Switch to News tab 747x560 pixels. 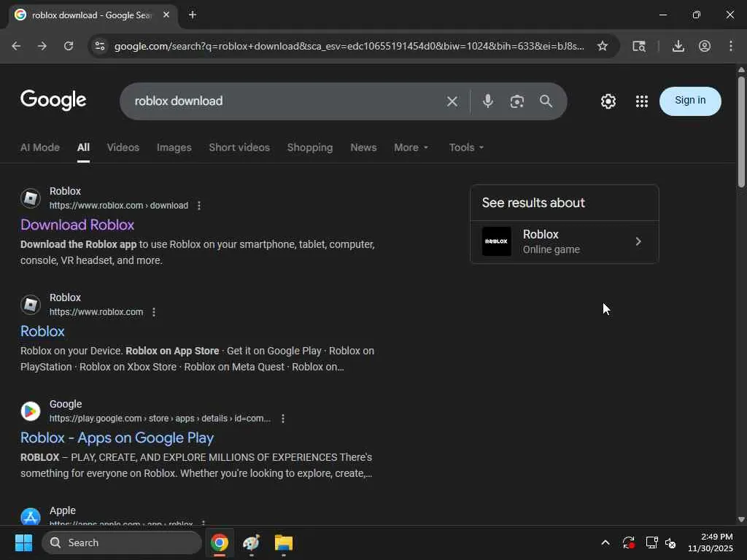pyautogui.click(x=363, y=147)
